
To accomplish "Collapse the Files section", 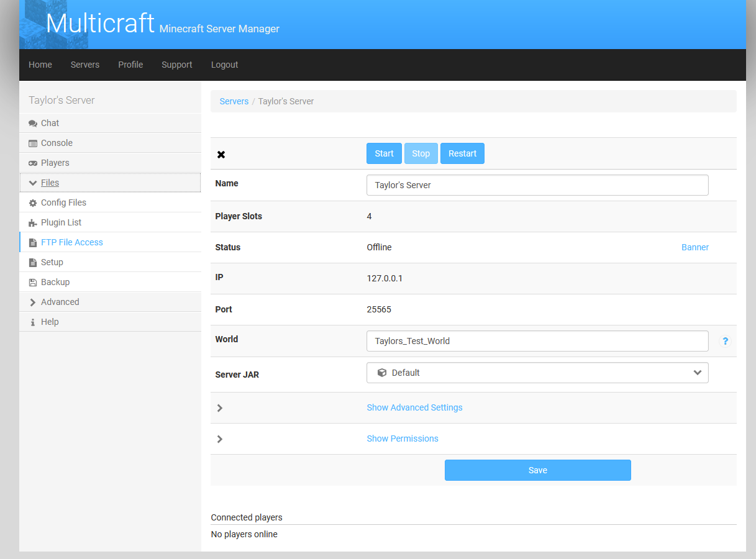I will (32, 183).
